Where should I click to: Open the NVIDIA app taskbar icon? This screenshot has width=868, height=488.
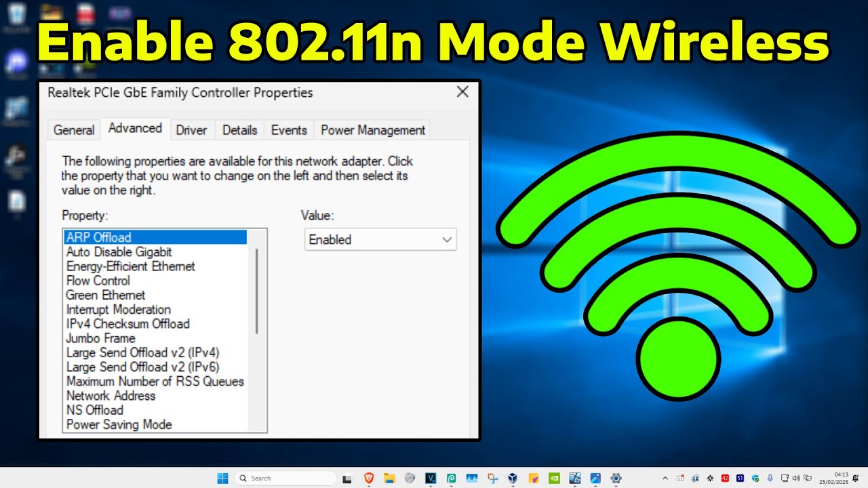[x=554, y=478]
